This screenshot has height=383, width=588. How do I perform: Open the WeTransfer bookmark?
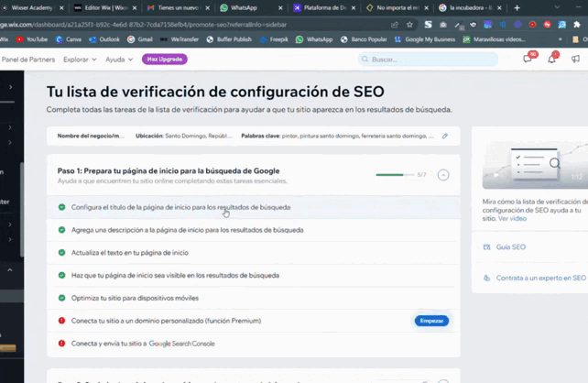click(180, 39)
